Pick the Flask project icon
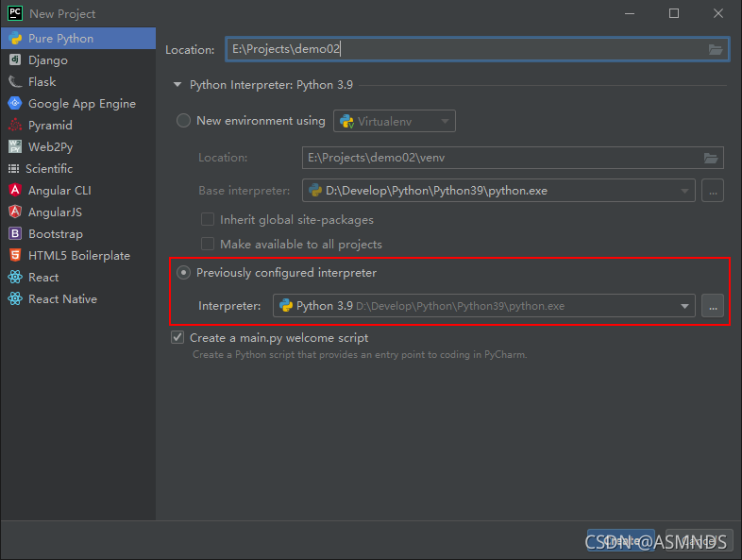 pyautogui.click(x=15, y=81)
